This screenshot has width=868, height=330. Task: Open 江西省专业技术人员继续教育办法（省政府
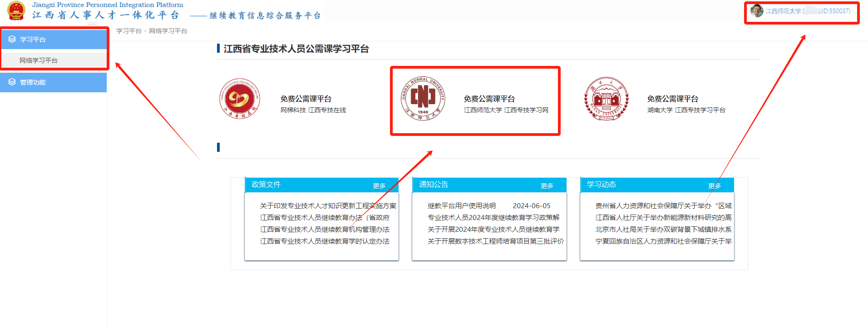325,218
